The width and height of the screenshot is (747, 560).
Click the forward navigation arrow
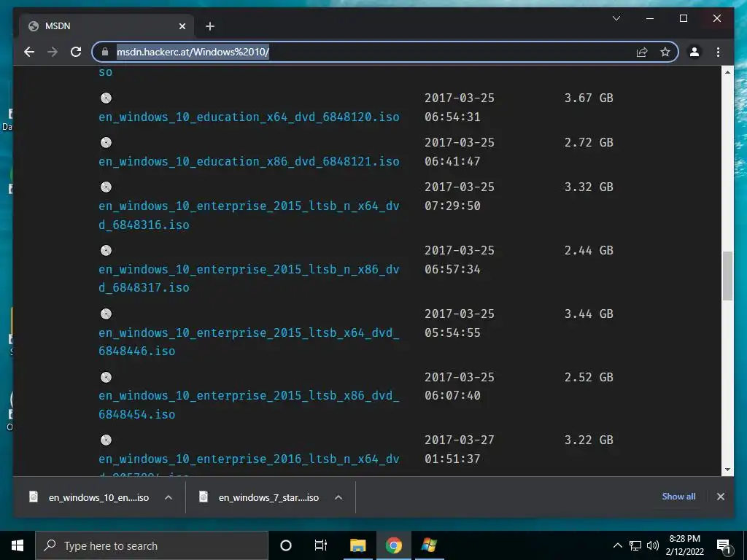pos(53,52)
